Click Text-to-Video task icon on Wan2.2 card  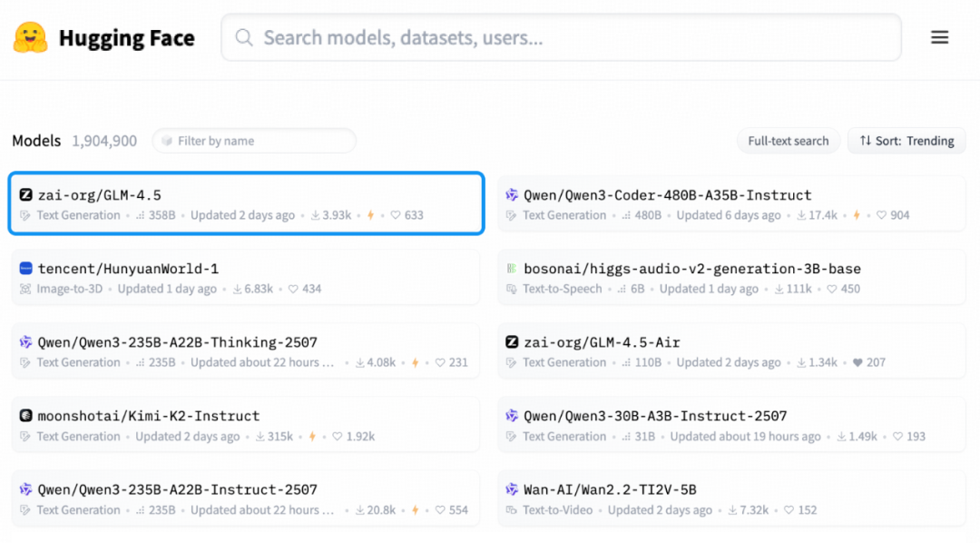tap(511, 509)
